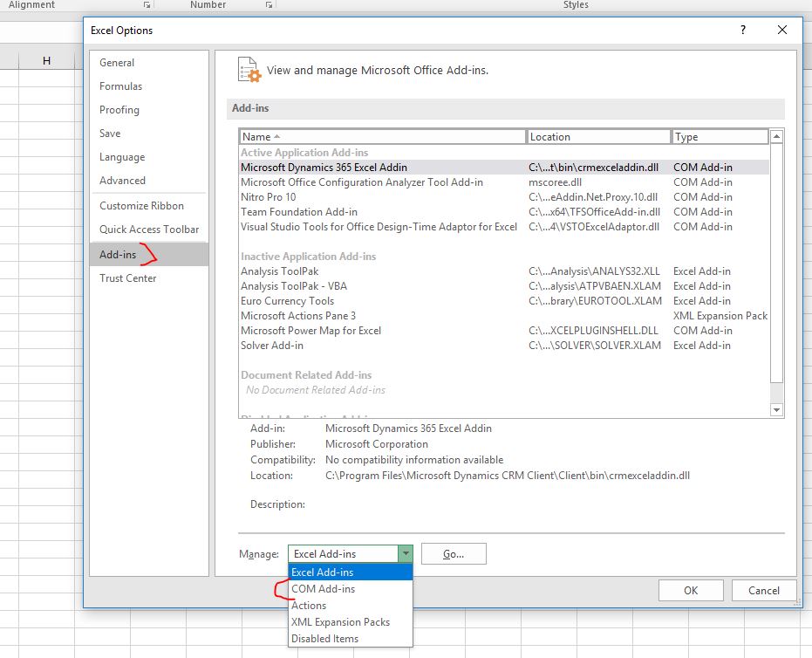
Task: Go to Quick Access Toolbar settings
Action: [x=149, y=230]
